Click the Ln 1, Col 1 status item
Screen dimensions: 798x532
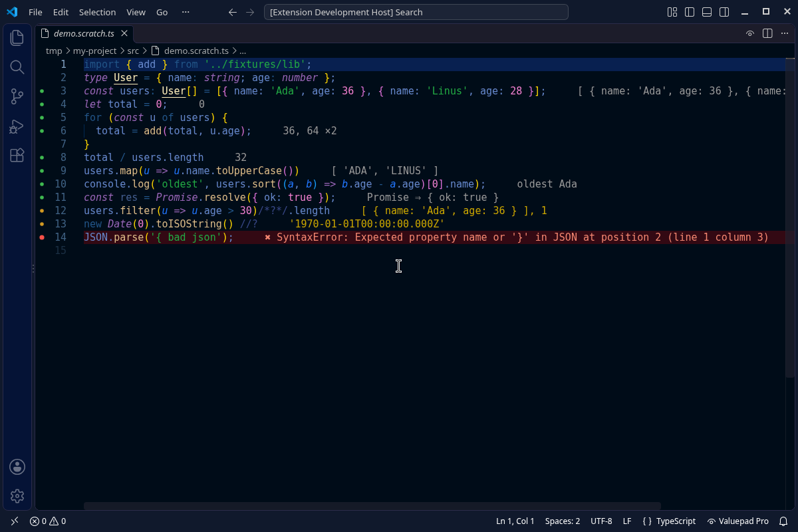coord(515,521)
